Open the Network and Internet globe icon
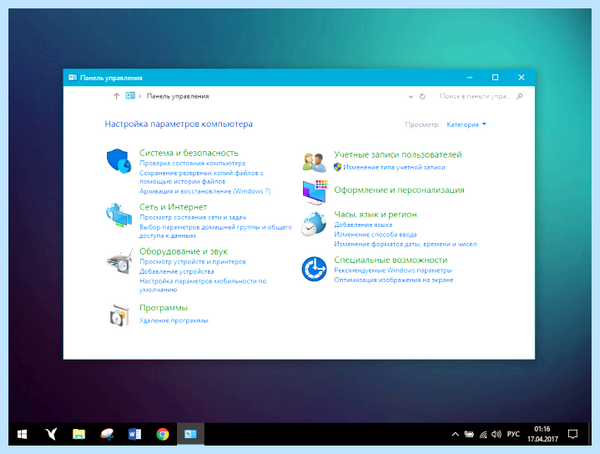600x454 pixels. point(119,215)
